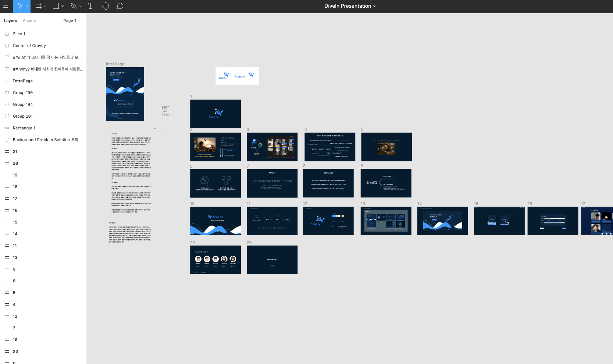Switch to the Layers tab
This screenshot has height=364, width=613.
click(x=10, y=21)
